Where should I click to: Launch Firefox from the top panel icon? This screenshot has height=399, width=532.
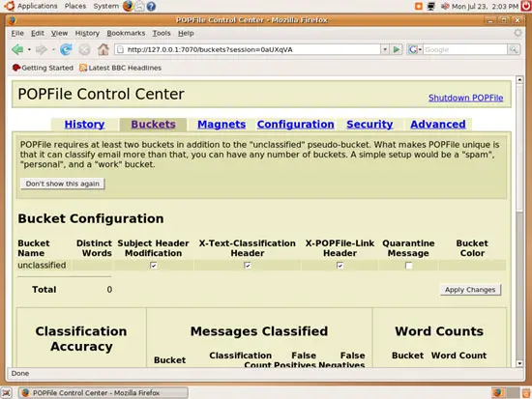click(128, 6)
